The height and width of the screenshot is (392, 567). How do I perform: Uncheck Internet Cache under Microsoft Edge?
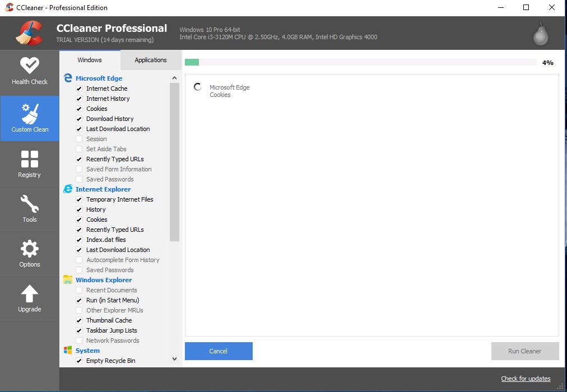[80, 88]
